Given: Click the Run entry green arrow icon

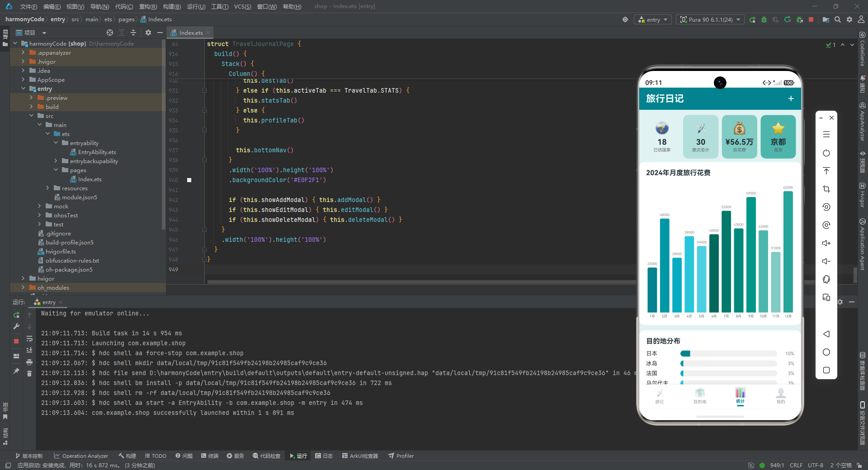Looking at the screenshot, I should [x=752, y=19].
